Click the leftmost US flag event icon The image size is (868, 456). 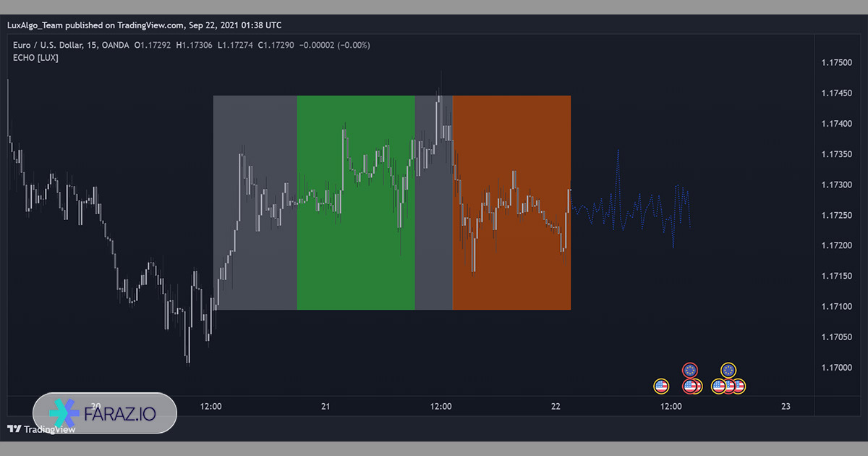661,387
